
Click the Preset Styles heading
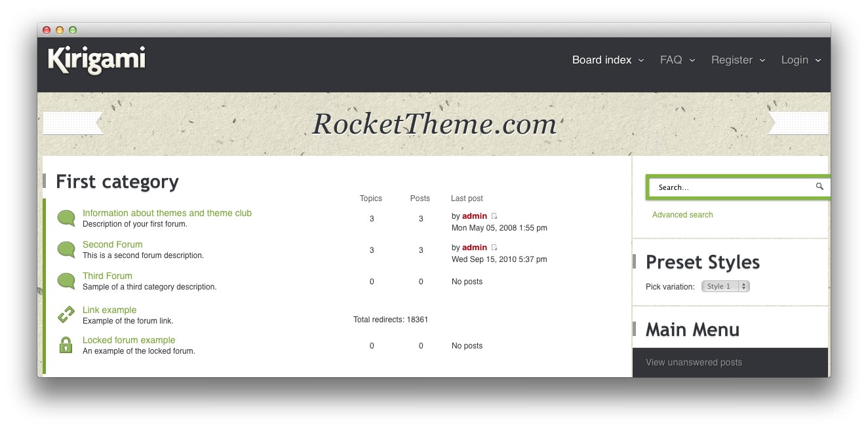tap(703, 262)
